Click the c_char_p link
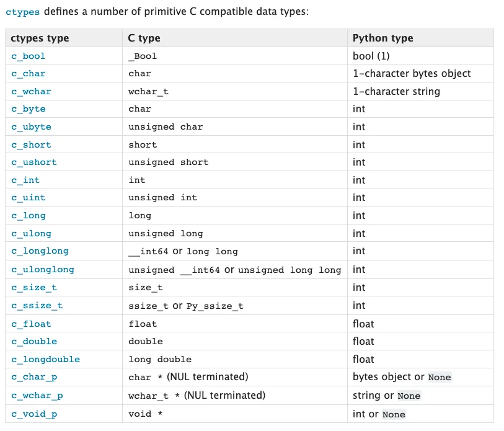The image size is (504, 431). 34,376
